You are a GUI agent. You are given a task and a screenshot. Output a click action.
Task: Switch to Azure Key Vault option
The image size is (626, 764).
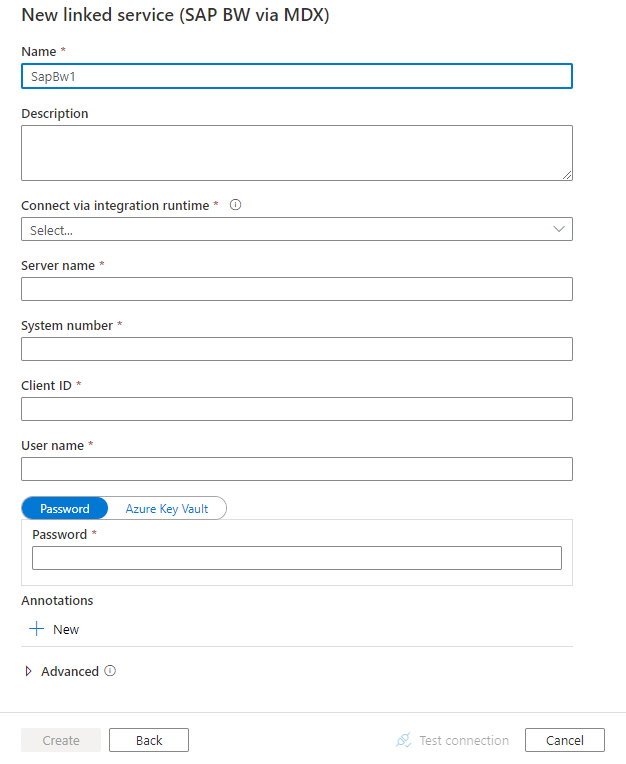(x=167, y=508)
